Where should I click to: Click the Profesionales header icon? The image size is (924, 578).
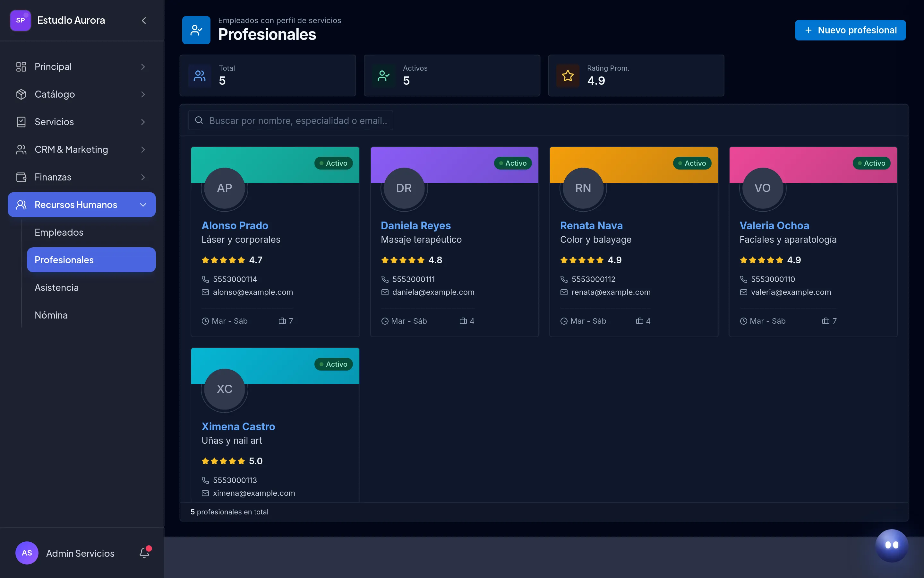196,30
